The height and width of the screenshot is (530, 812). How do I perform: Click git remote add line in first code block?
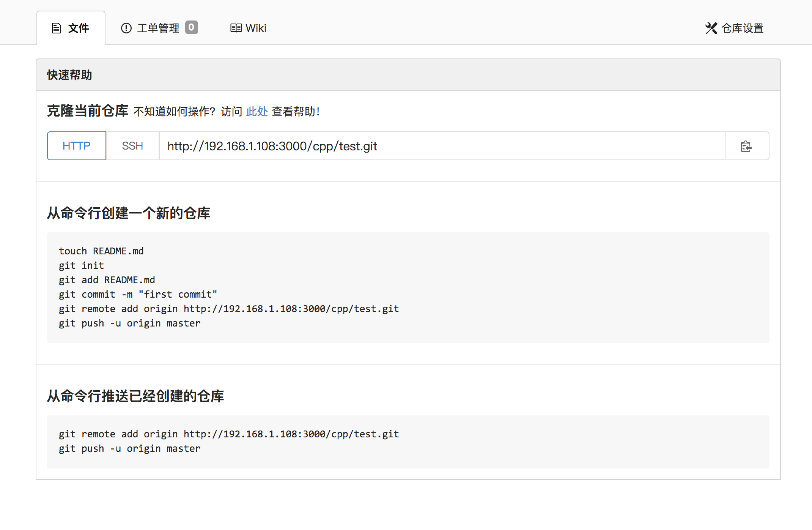(x=229, y=309)
